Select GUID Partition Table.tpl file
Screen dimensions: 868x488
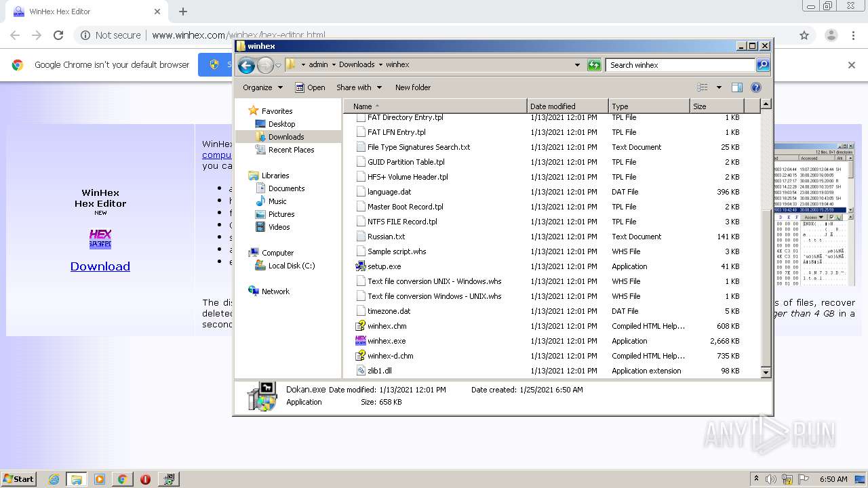[x=406, y=162]
